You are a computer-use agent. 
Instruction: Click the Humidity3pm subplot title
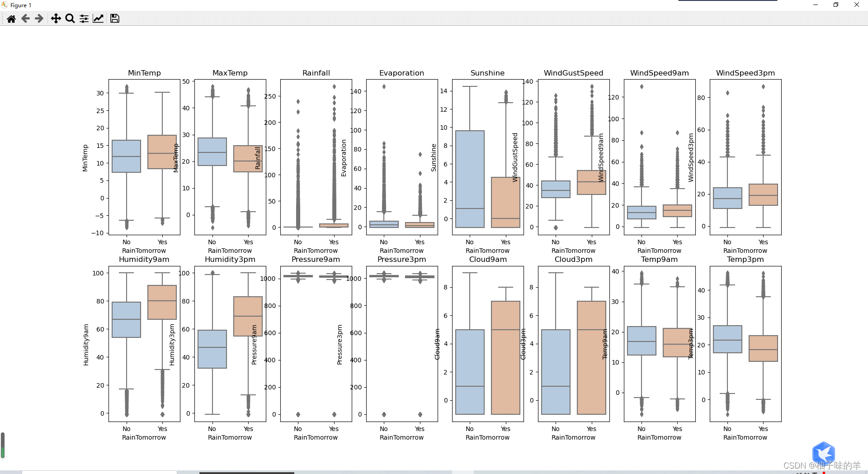coord(230,259)
